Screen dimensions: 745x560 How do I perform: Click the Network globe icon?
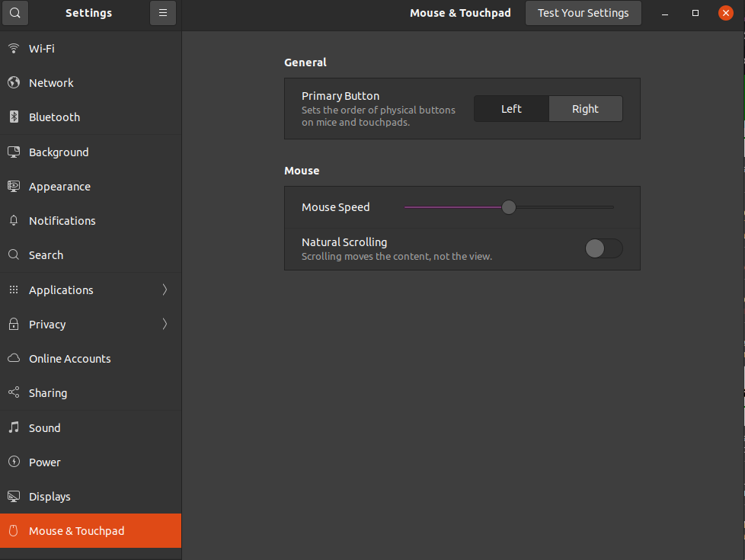14,83
